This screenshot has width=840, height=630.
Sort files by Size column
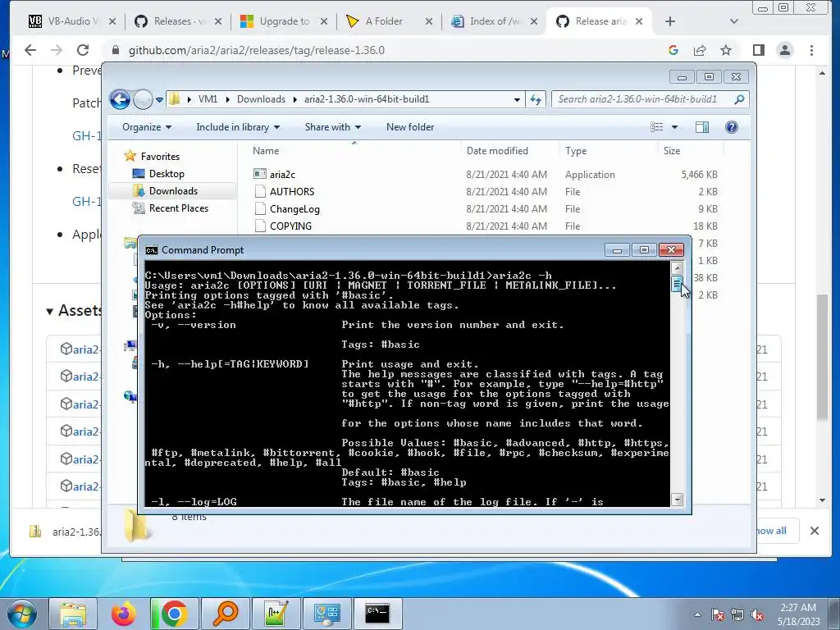(x=690, y=151)
